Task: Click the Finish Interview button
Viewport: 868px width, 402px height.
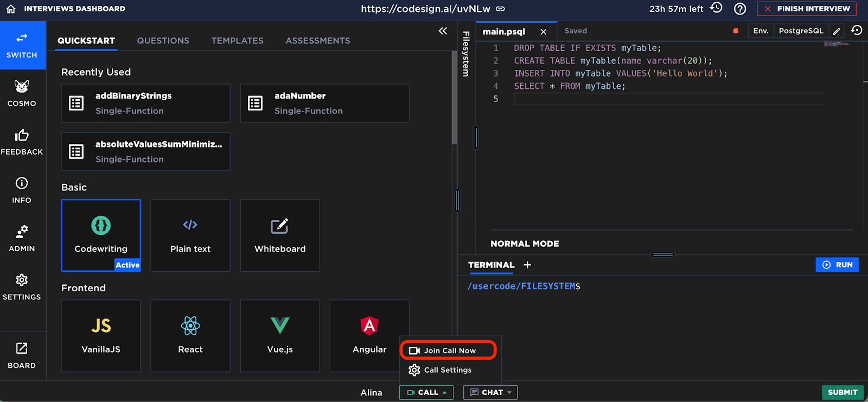Action: pos(807,9)
